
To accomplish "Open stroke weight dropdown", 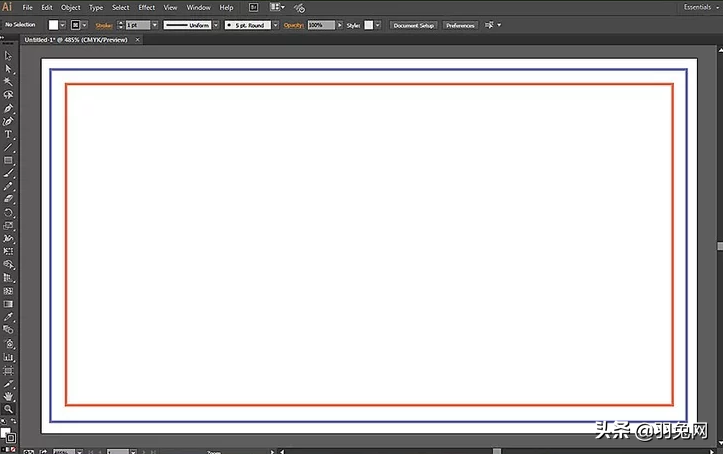I will [155, 25].
